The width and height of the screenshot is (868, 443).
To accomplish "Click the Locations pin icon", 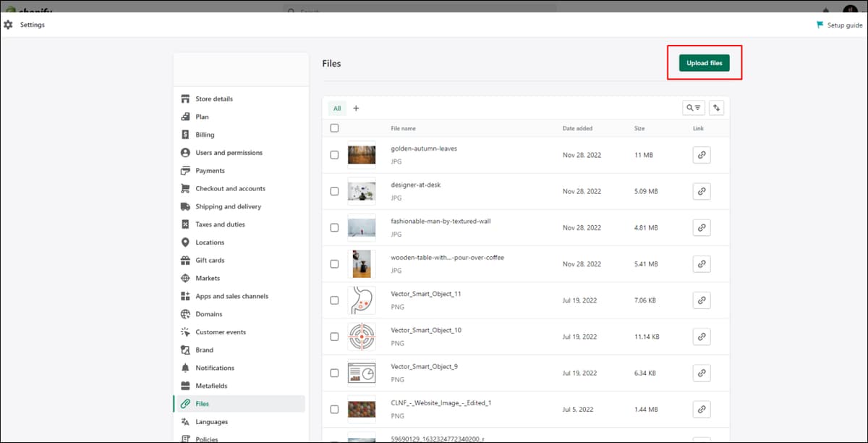I will tap(185, 242).
